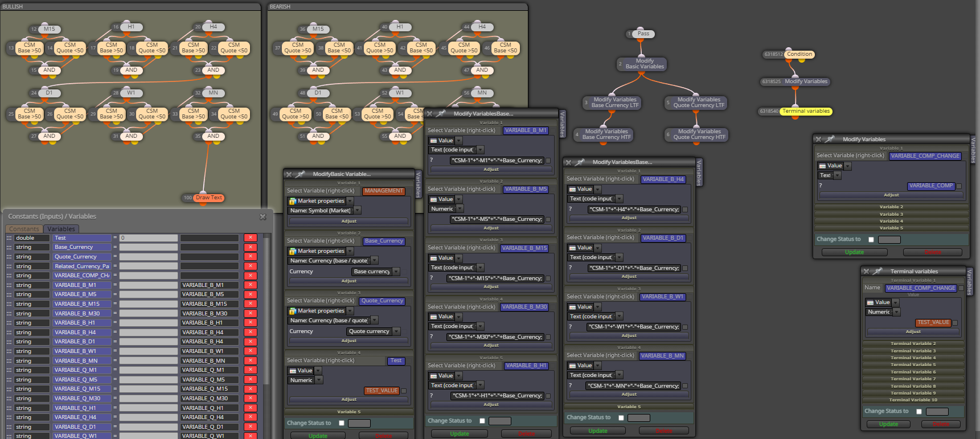This screenshot has height=439, width=980.
Task: Pick status color swatch in Terminal variables dialog
Action: click(x=937, y=411)
